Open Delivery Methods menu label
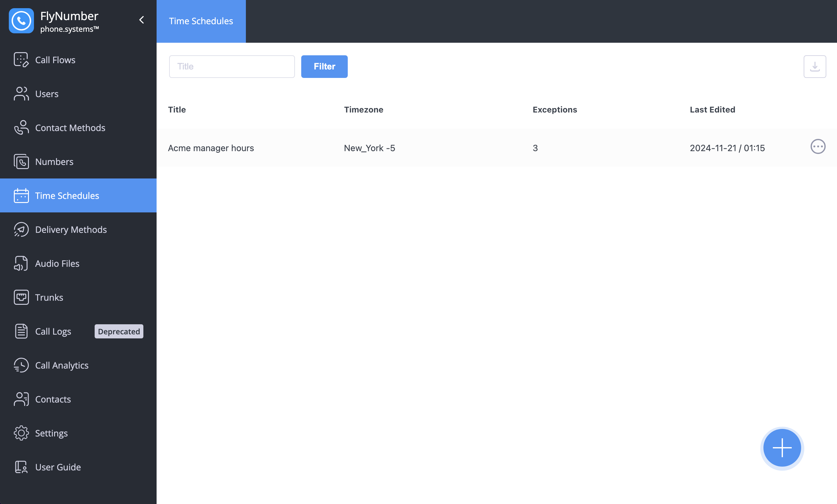 (x=71, y=229)
